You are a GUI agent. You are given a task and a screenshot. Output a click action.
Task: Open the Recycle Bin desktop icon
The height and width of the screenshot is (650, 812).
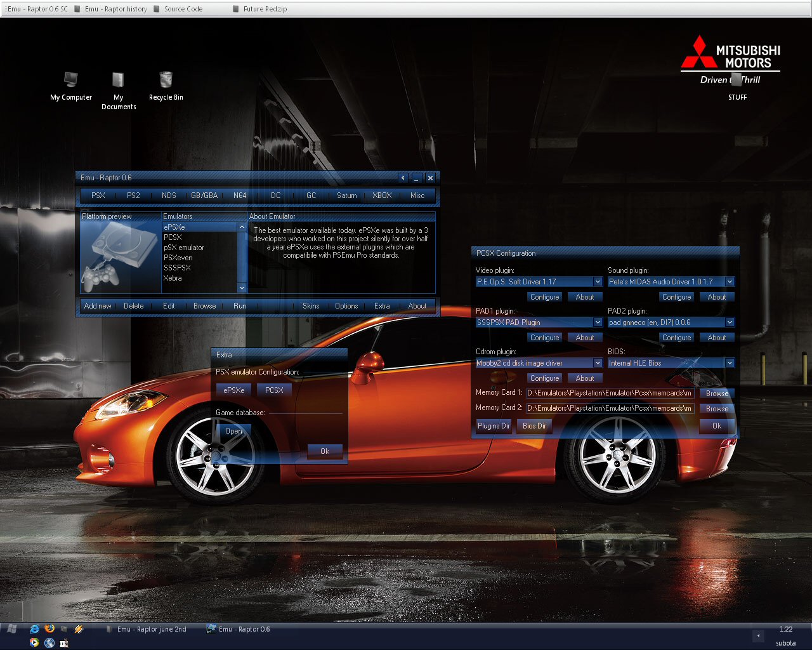[x=166, y=86]
